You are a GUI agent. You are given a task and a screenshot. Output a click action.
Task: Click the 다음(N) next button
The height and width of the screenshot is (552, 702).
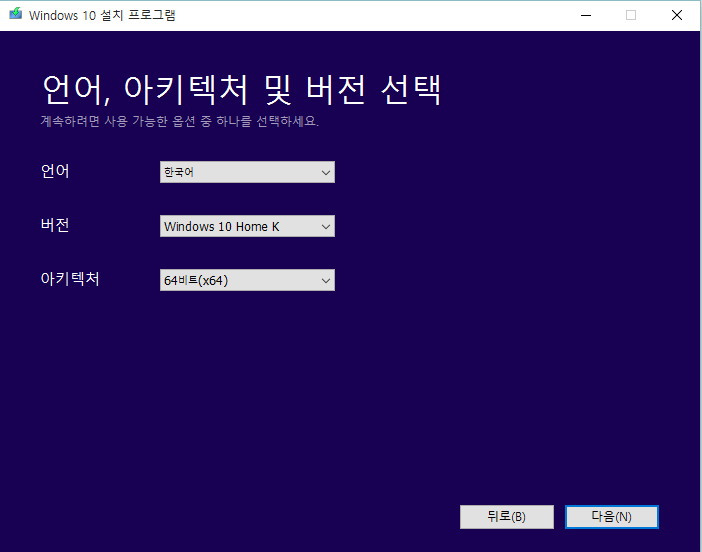[x=612, y=517]
